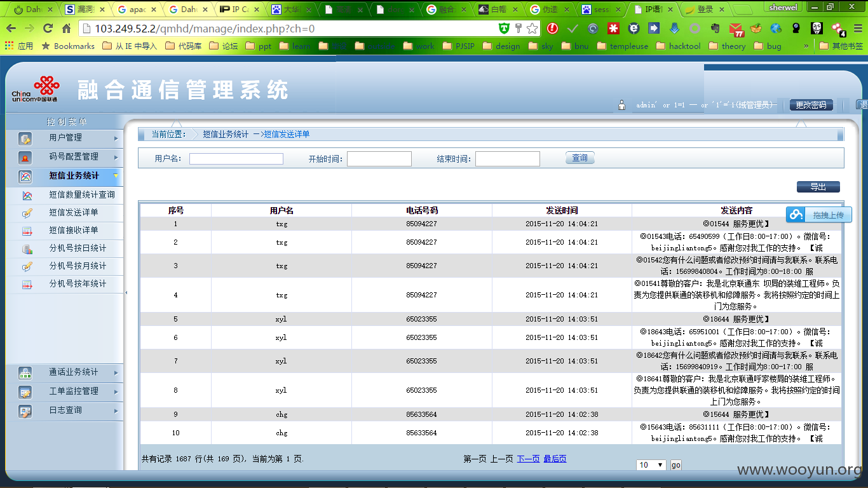Click the 通话业务统计 sidebar icon
The width and height of the screenshot is (868, 488).
[x=25, y=373]
